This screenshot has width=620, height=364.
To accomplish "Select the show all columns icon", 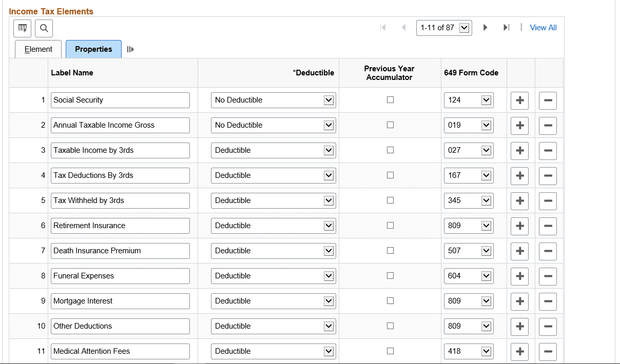I will point(130,49).
